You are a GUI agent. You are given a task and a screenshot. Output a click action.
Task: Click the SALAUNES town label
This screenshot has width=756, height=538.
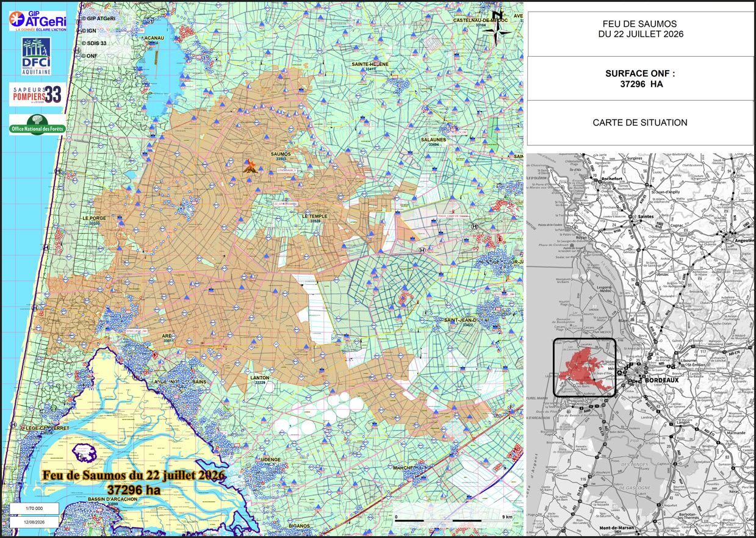coord(433,140)
